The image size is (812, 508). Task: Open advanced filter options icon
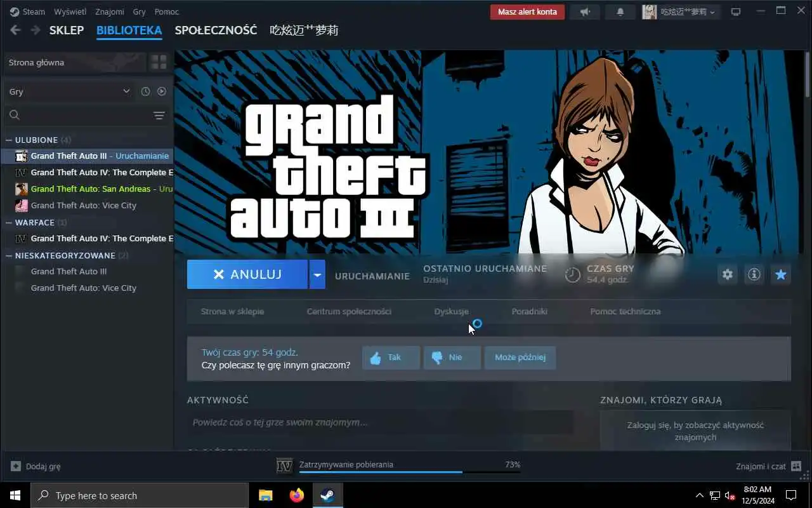159,115
